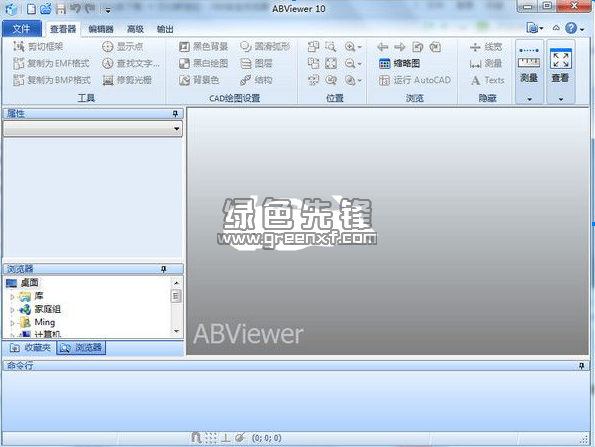The height and width of the screenshot is (447, 595).
Task: Click the zoom out magnifier icon
Action: (x=349, y=63)
